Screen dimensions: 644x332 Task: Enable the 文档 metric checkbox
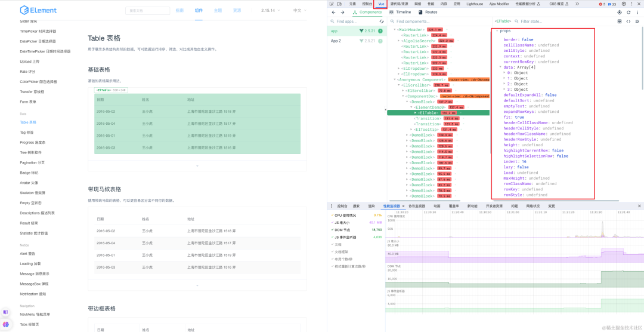pyautogui.click(x=333, y=244)
